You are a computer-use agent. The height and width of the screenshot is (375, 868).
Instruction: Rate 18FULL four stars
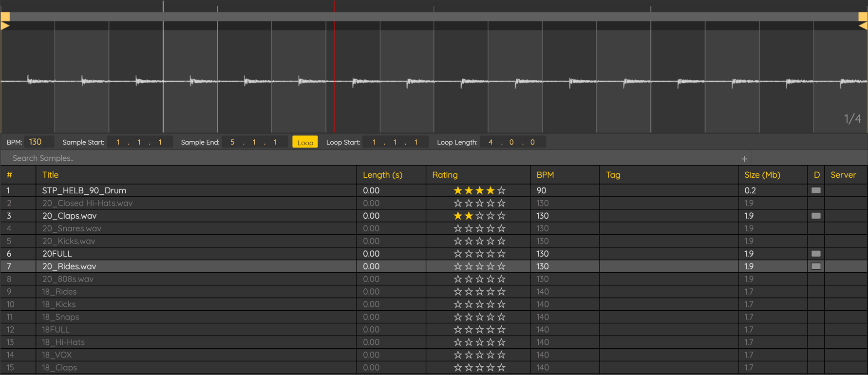click(x=491, y=330)
